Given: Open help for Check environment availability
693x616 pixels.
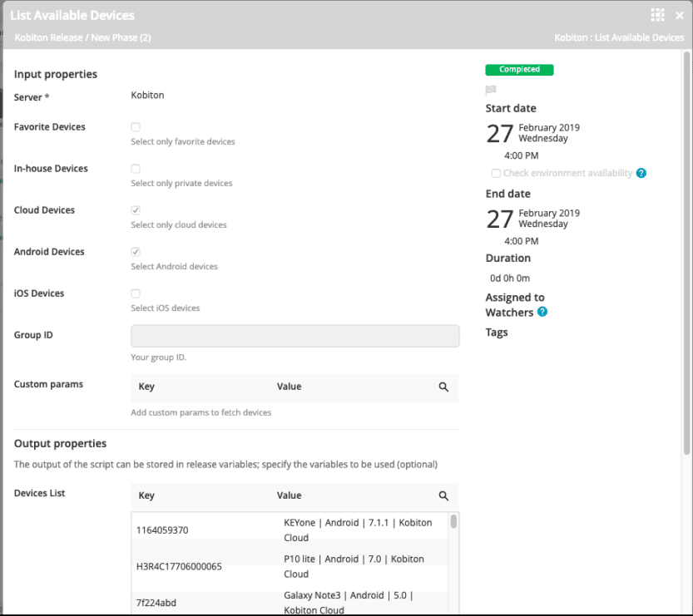Looking at the screenshot, I should click(640, 173).
